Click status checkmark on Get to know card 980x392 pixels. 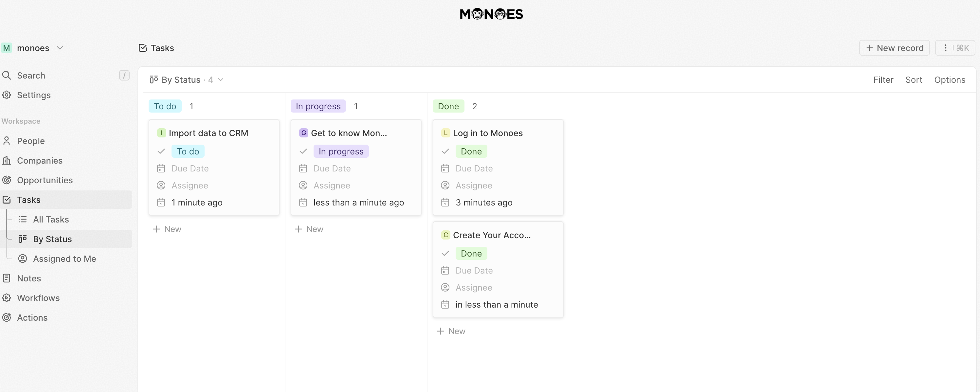coord(303,151)
